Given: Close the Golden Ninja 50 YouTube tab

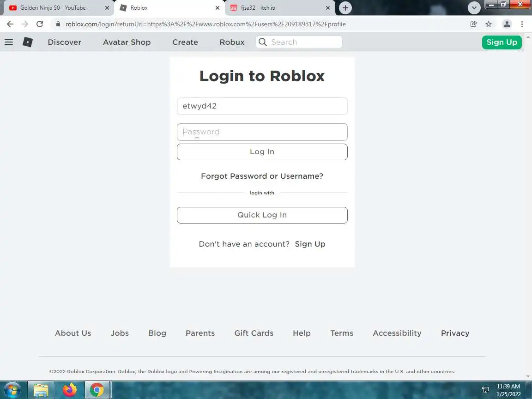Looking at the screenshot, I should point(107,8).
